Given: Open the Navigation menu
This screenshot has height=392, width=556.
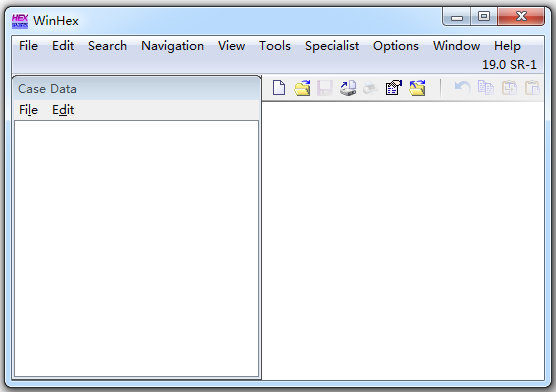Looking at the screenshot, I should [x=172, y=46].
